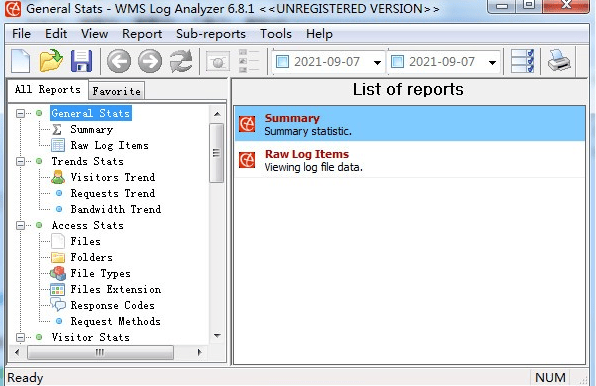Click the blue dot beside Bandwidth Trend
596x386 pixels.
[x=59, y=209]
